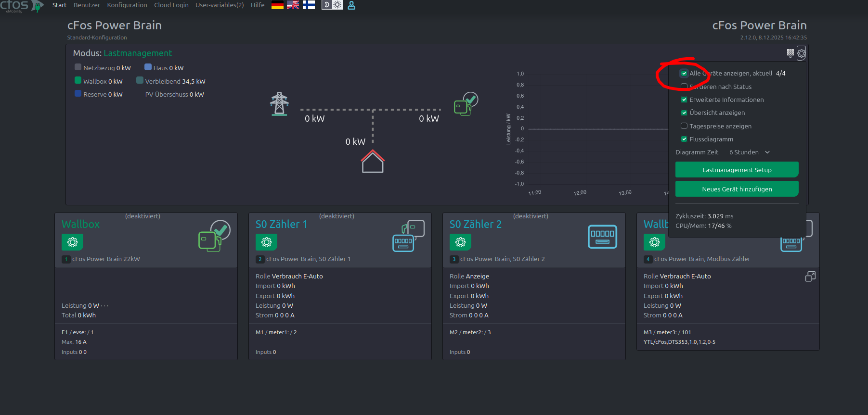The image size is (868, 415).
Task: Click the German flag language icon
Action: pyautogui.click(x=277, y=5)
